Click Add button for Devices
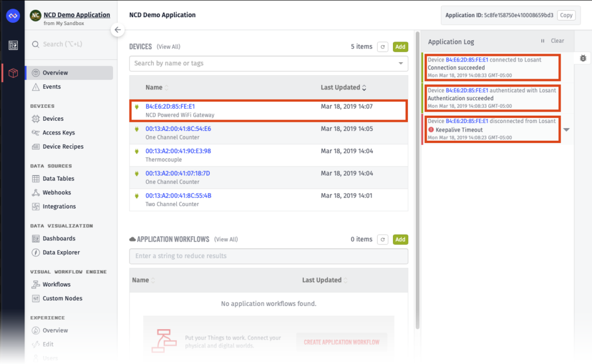Viewport: 592px width, 364px height. click(400, 47)
